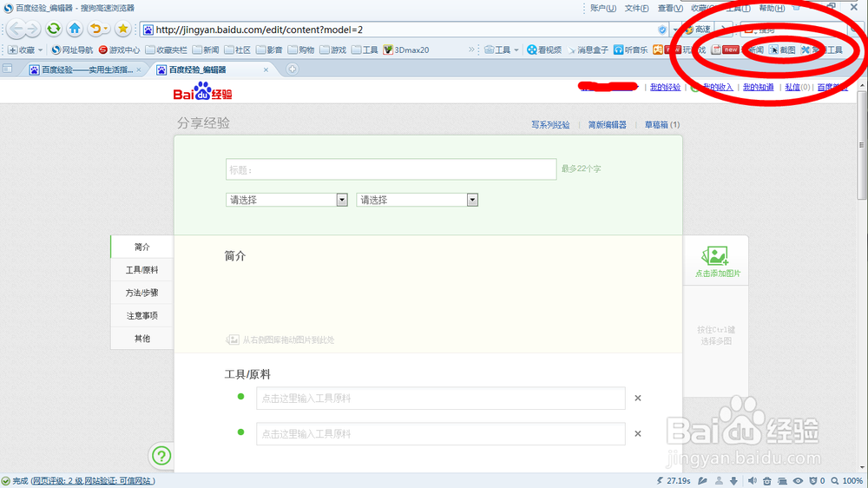
Task: Expand the bookmarks overflow chevron »
Action: point(471,49)
